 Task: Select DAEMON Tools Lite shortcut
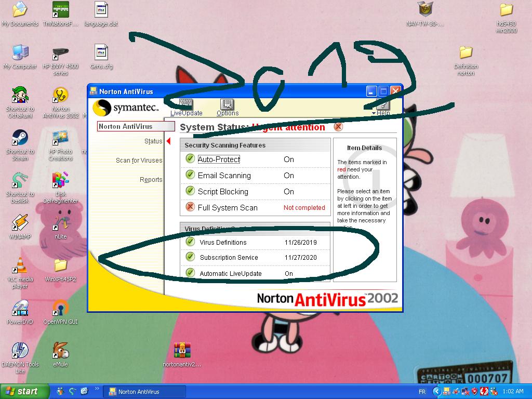(20, 358)
